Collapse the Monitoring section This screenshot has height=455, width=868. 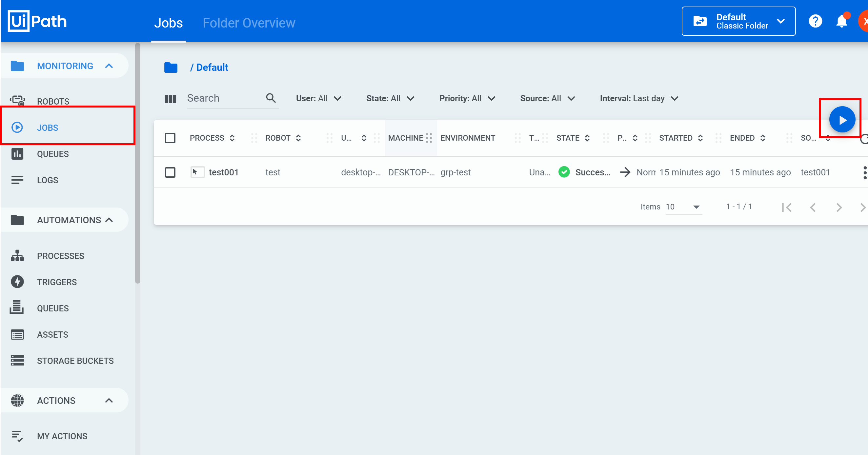click(109, 66)
